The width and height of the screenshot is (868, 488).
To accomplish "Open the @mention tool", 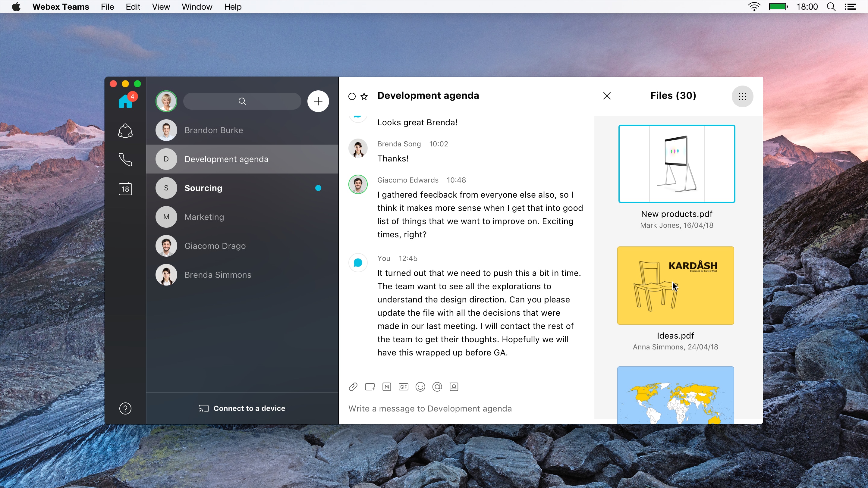I will click(x=437, y=386).
